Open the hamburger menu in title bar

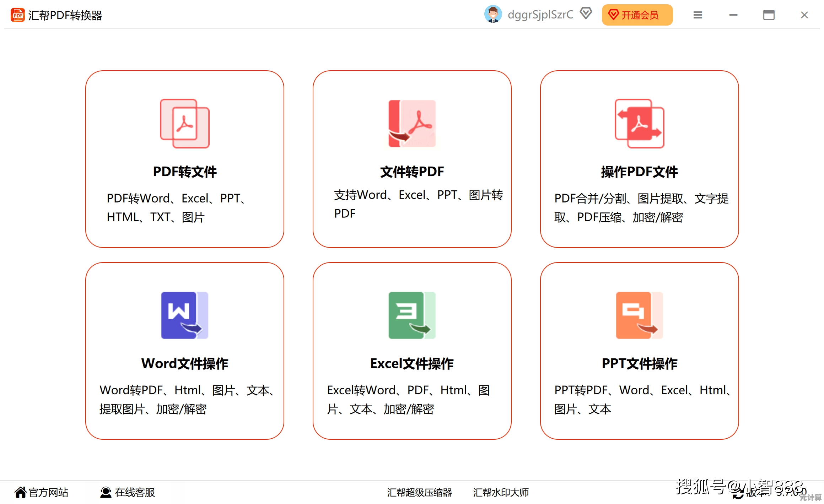[x=698, y=15]
